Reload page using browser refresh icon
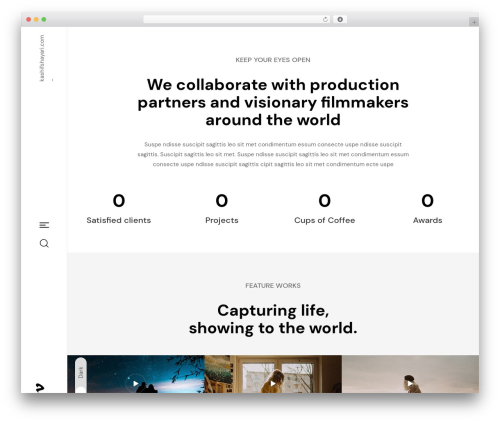Screen dimensions: 500x423 point(325,20)
